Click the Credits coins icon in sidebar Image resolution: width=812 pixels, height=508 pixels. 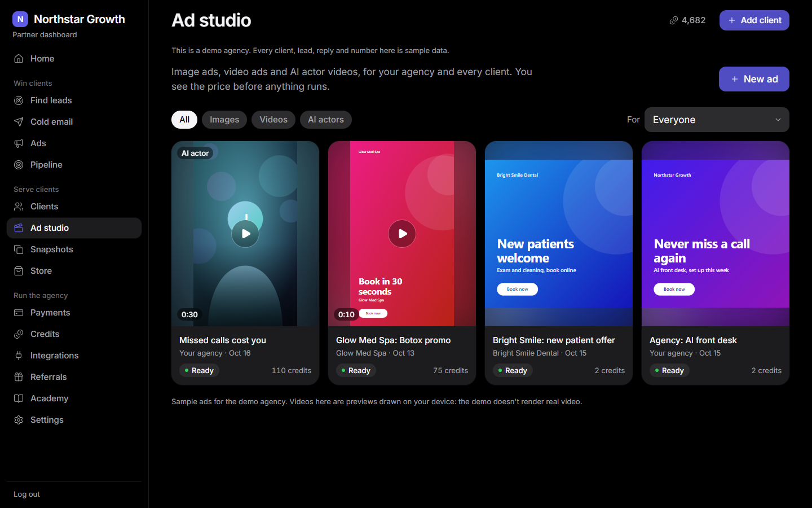pyautogui.click(x=19, y=334)
